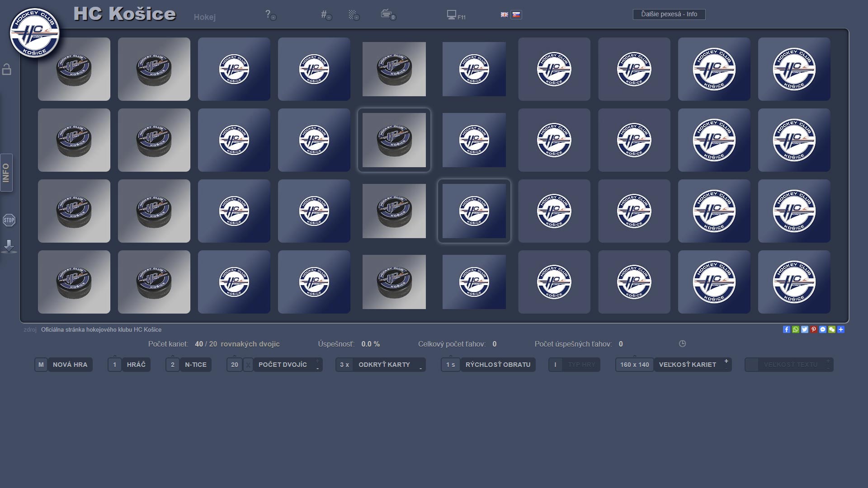Image resolution: width=868 pixels, height=488 pixels.
Task: Select the English language flag
Action: pyautogui.click(x=505, y=14)
